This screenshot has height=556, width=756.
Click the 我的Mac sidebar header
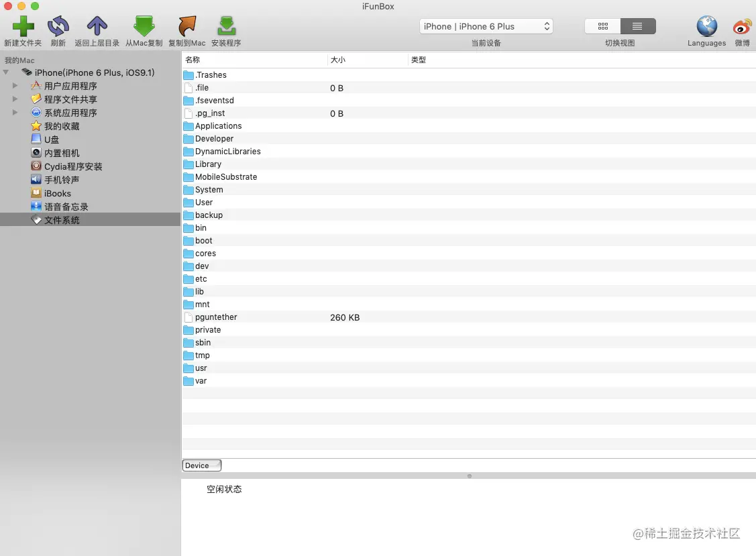[19, 60]
